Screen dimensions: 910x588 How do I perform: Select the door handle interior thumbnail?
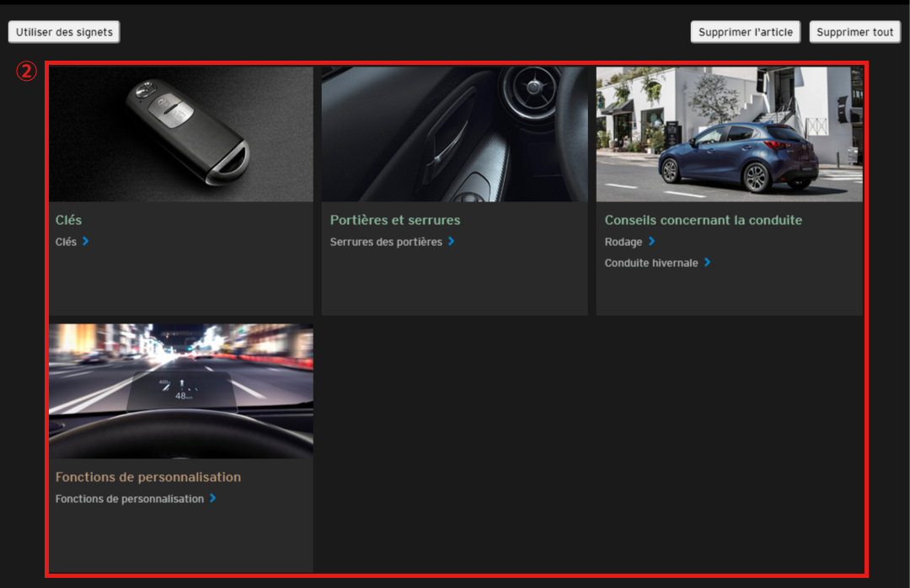[454, 134]
